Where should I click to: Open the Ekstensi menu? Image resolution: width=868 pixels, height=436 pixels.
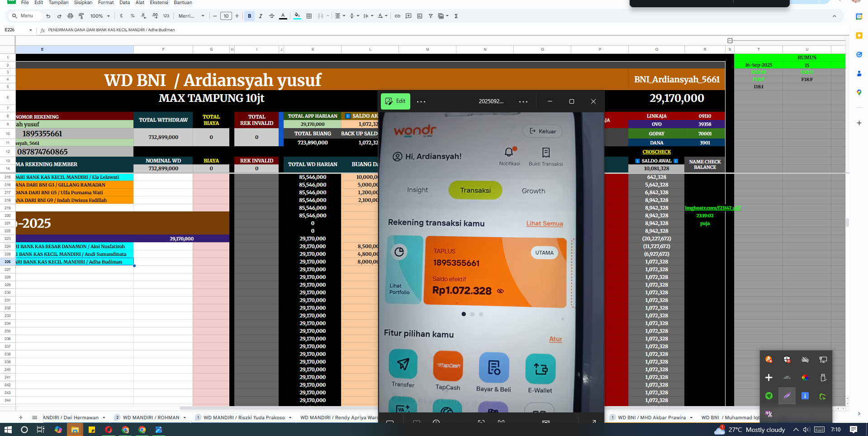click(159, 3)
